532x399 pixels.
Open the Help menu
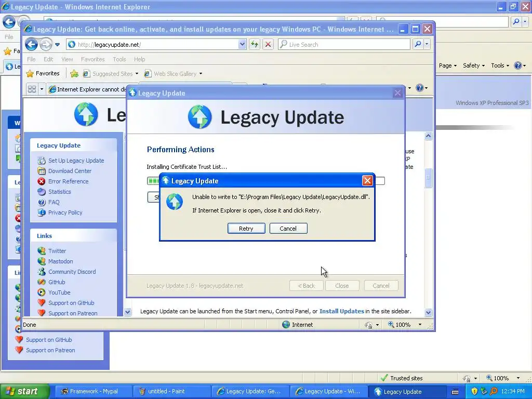tap(139, 59)
